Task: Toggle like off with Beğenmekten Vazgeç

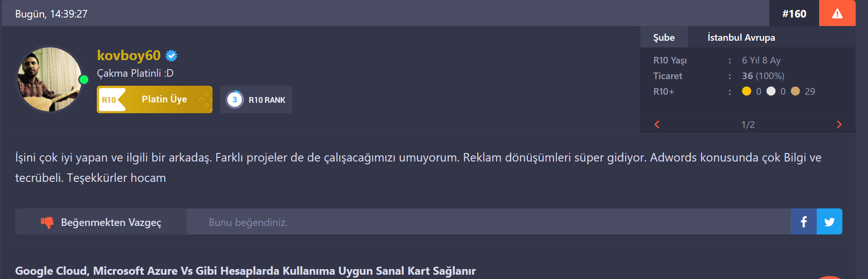Action: pyautogui.click(x=101, y=222)
